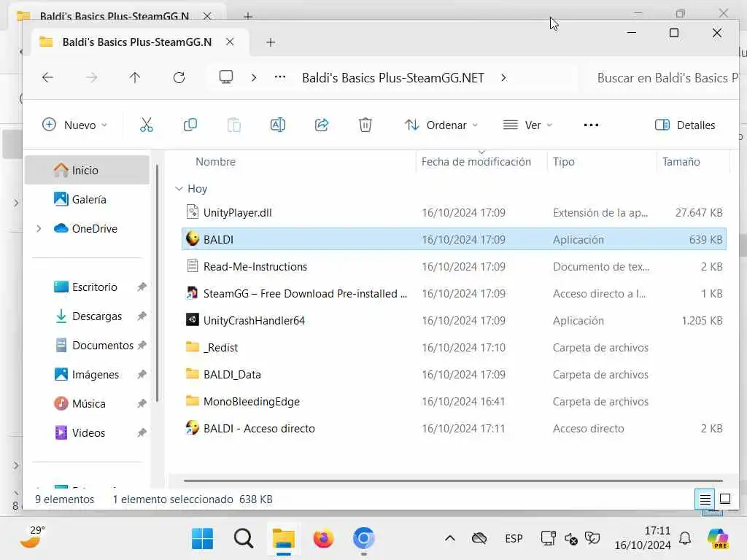Open Chromium browser from the taskbar
Screen dimensions: 747x560
click(x=364, y=539)
